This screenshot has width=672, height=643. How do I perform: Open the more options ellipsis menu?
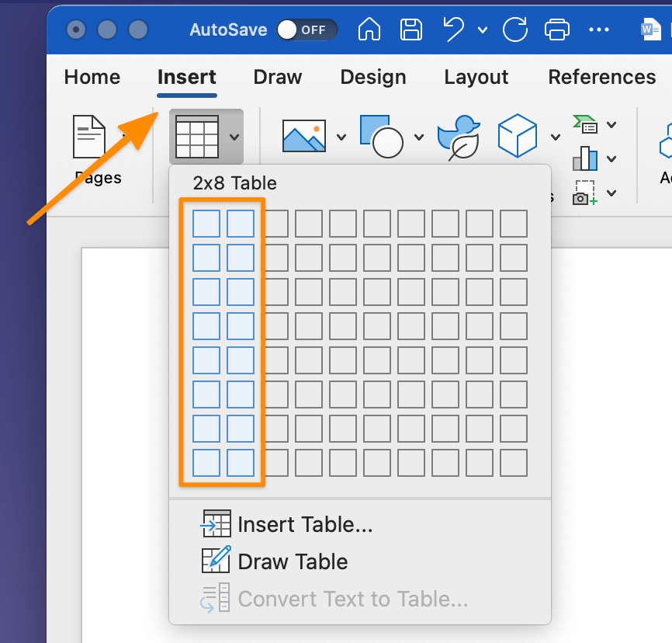coord(599,30)
